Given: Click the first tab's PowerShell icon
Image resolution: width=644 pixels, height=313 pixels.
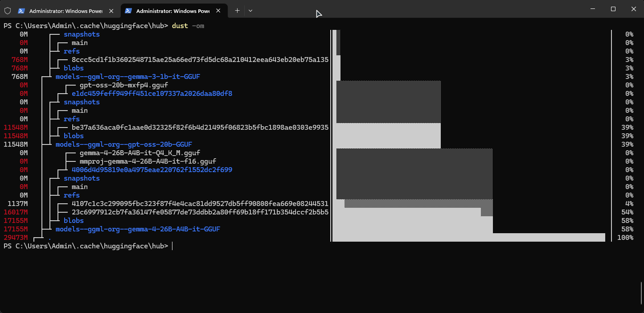Looking at the screenshot, I should point(21,11).
